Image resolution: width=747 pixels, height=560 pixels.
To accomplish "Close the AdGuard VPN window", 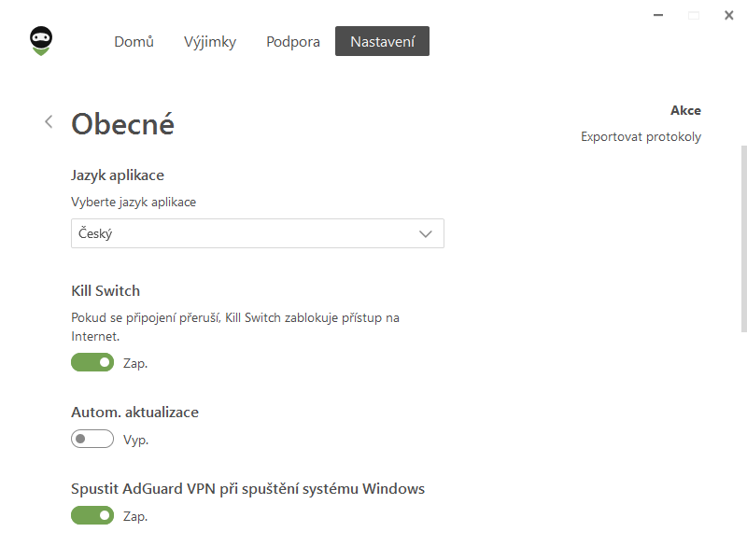I will (728, 15).
